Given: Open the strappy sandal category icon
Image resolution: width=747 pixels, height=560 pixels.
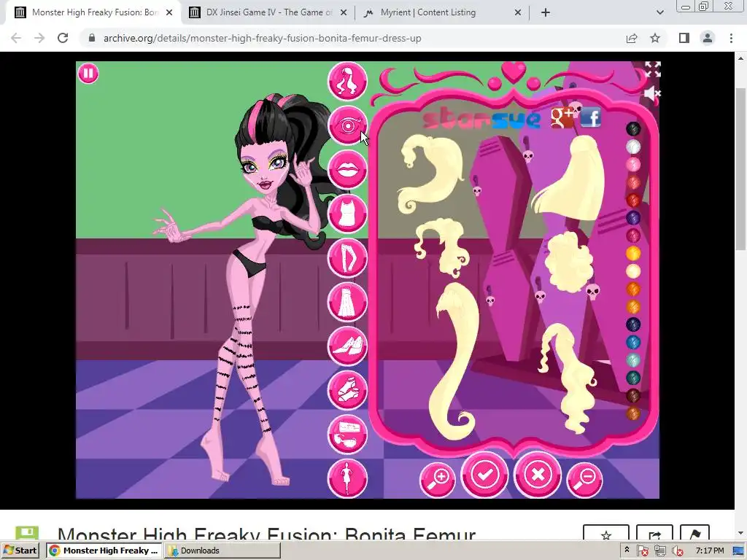Looking at the screenshot, I should click(347, 390).
